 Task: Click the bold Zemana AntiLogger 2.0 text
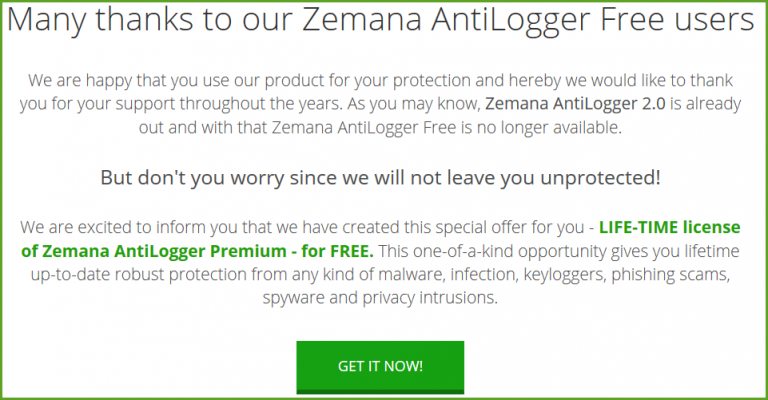tap(575, 104)
